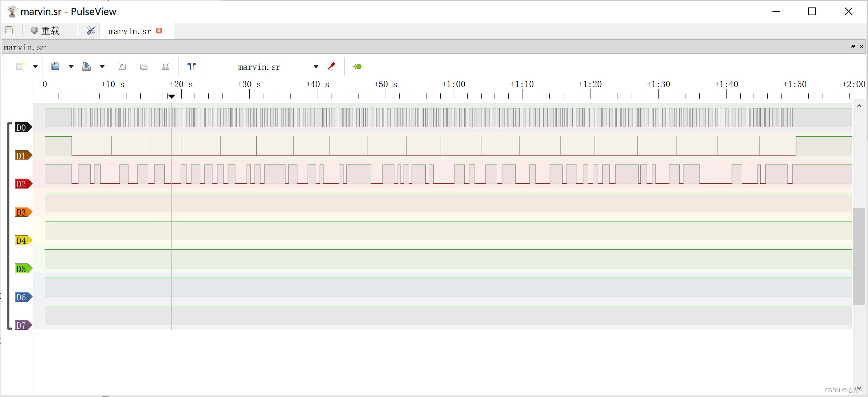This screenshot has height=397, width=868.
Task: Close the marvin.sr dock panel
Action: [861, 46]
